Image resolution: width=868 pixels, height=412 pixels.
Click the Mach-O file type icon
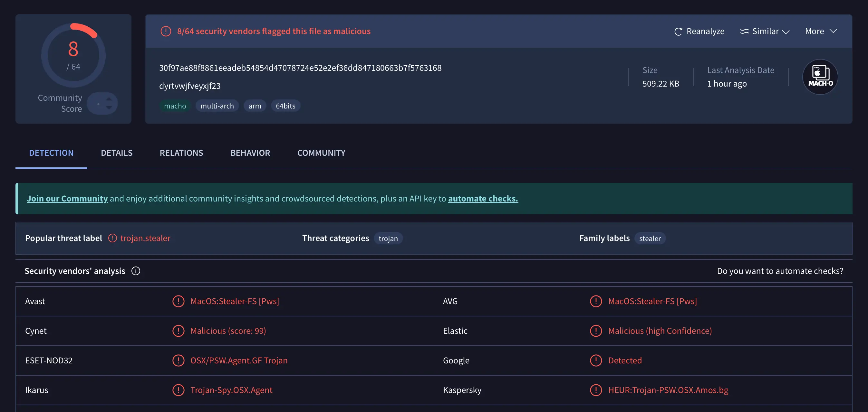click(x=820, y=77)
